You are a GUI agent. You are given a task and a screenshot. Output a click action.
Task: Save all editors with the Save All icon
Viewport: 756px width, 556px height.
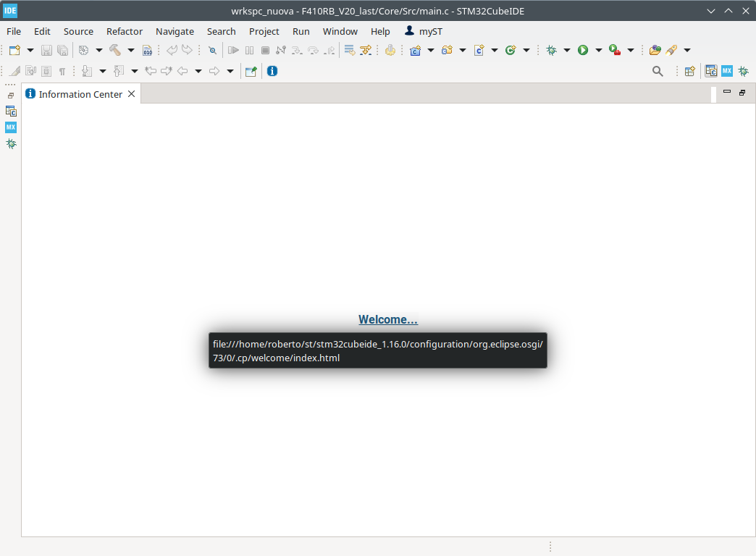click(x=63, y=50)
